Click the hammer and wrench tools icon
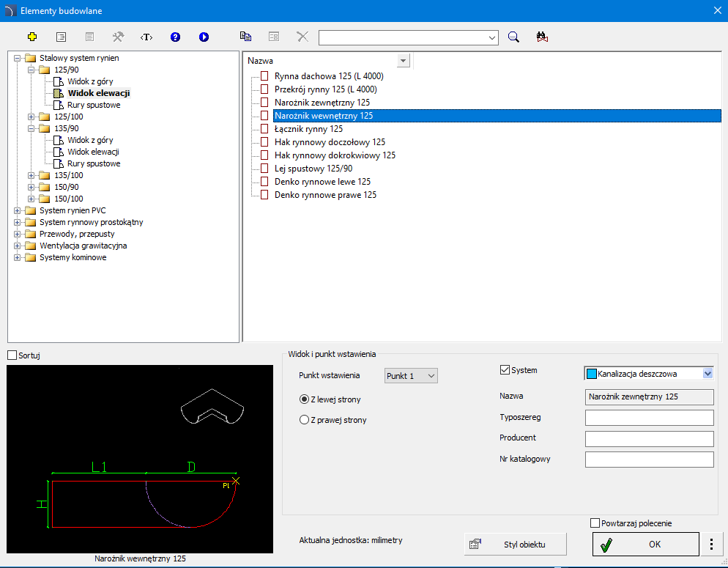Viewport: 728px width, 568px height. pos(118,37)
